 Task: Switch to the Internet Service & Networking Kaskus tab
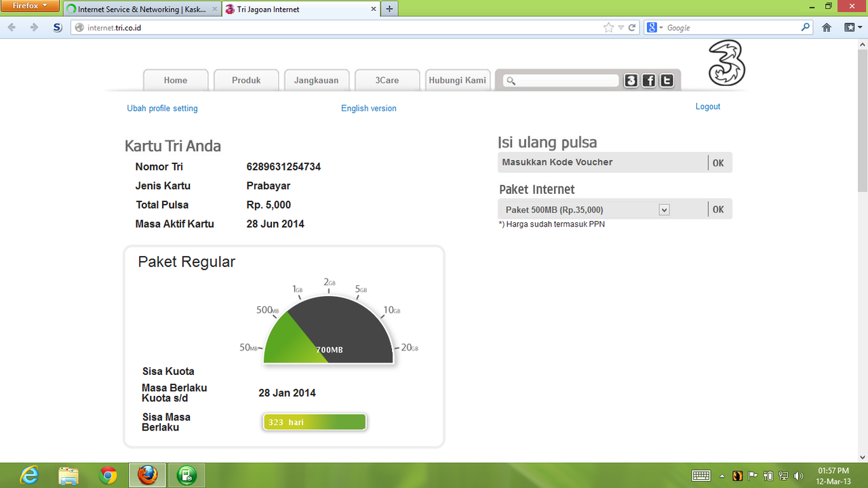[x=141, y=9]
